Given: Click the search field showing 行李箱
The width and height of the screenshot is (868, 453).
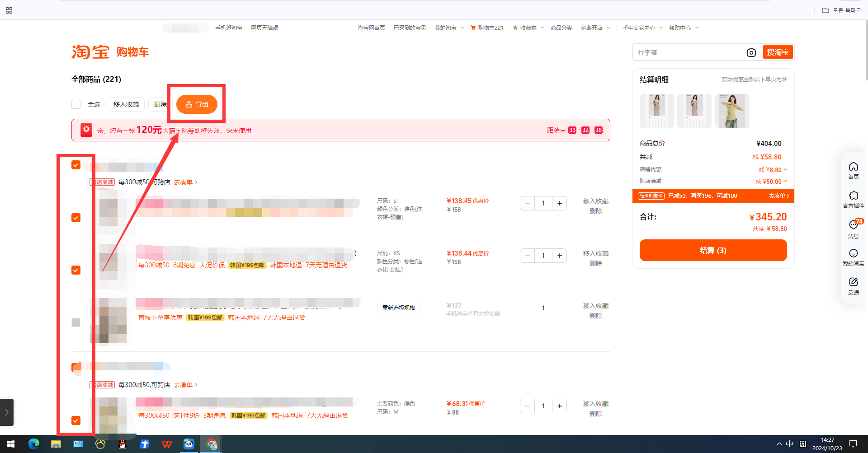Looking at the screenshot, I should [x=689, y=52].
